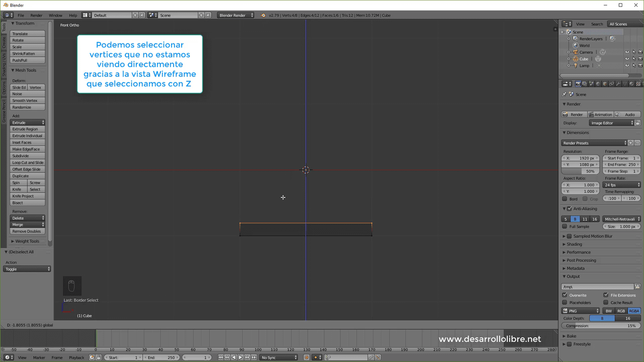Click the scene browse icon in header
The image size is (644, 362).
click(153, 15)
